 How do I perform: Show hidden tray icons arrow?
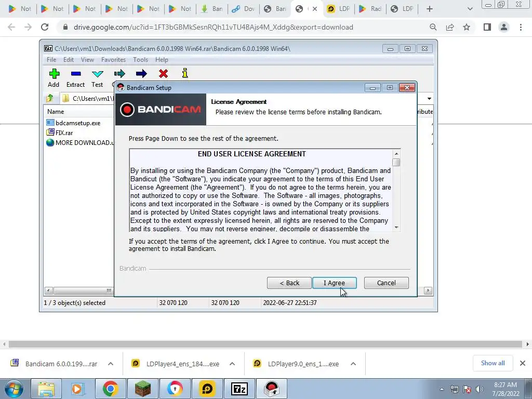[x=442, y=389]
